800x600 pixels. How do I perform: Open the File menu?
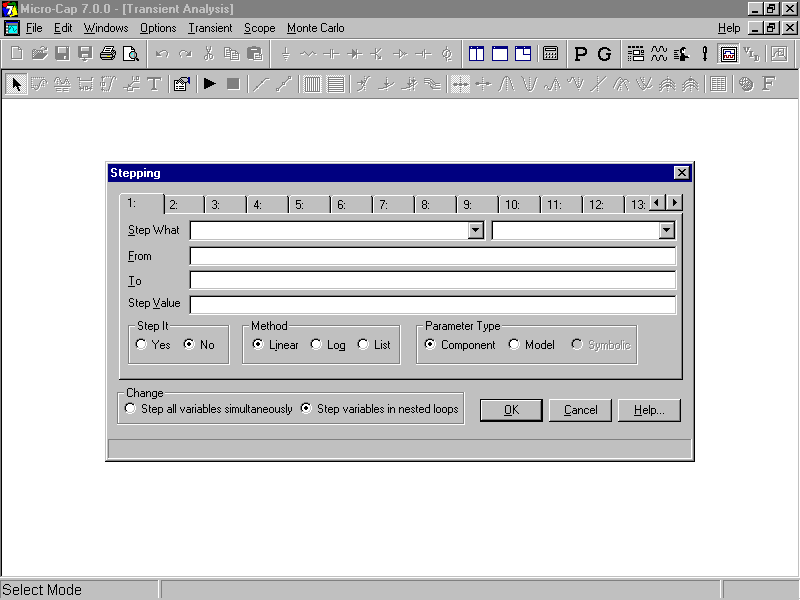click(x=34, y=28)
